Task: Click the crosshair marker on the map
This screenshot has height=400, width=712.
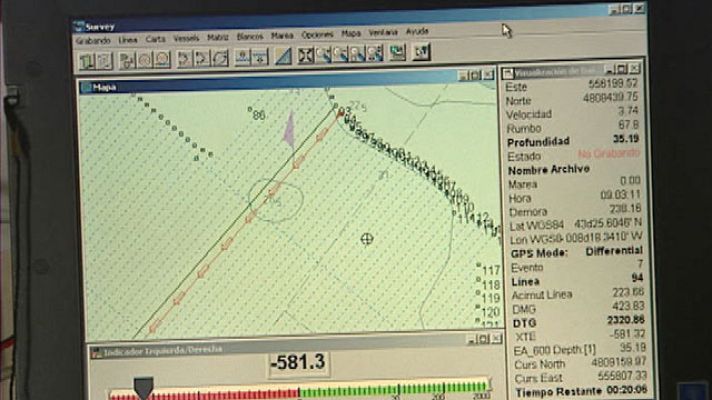Action: 367,238
